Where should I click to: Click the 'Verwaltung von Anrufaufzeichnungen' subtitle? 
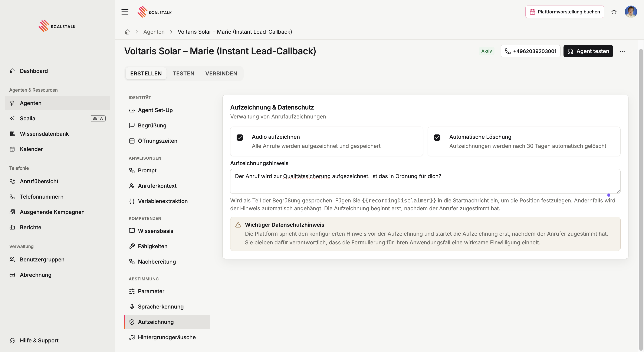tap(278, 117)
